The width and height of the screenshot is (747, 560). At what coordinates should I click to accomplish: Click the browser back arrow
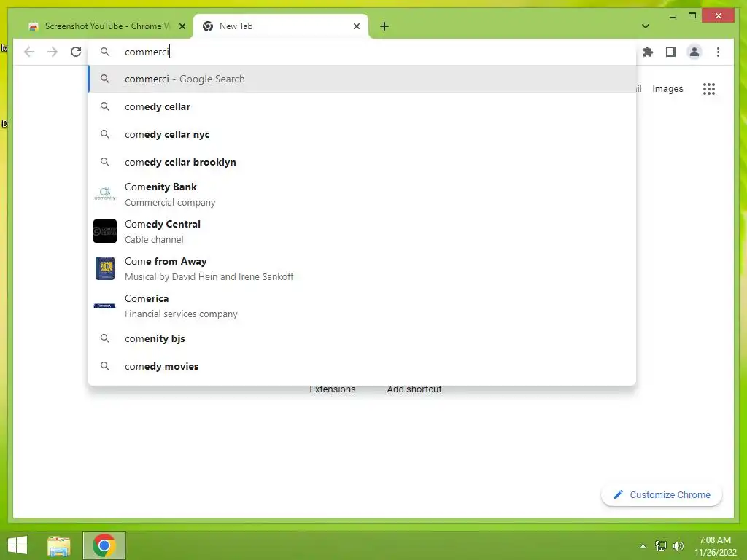coord(29,52)
